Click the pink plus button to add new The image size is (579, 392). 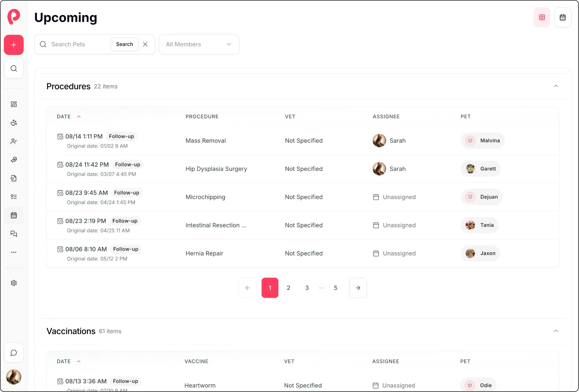(14, 45)
